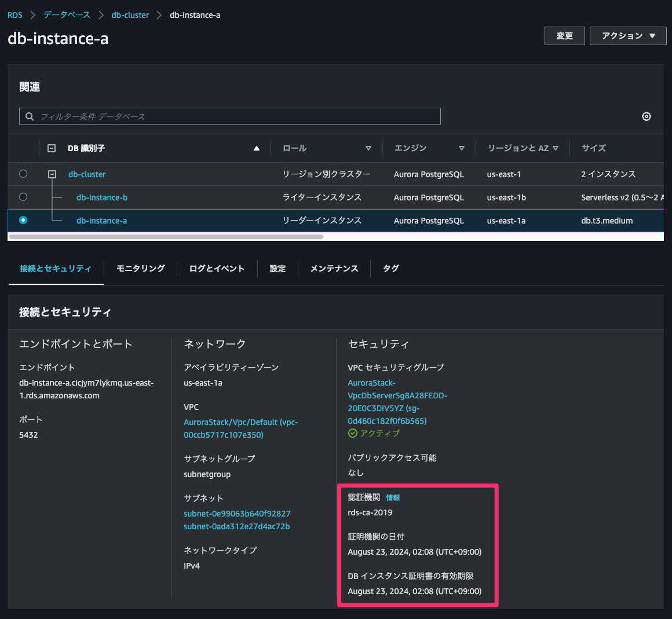Click the ascending sort arrow on DB 識別子
This screenshot has height=619, width=672.
[x=257, y=148]
